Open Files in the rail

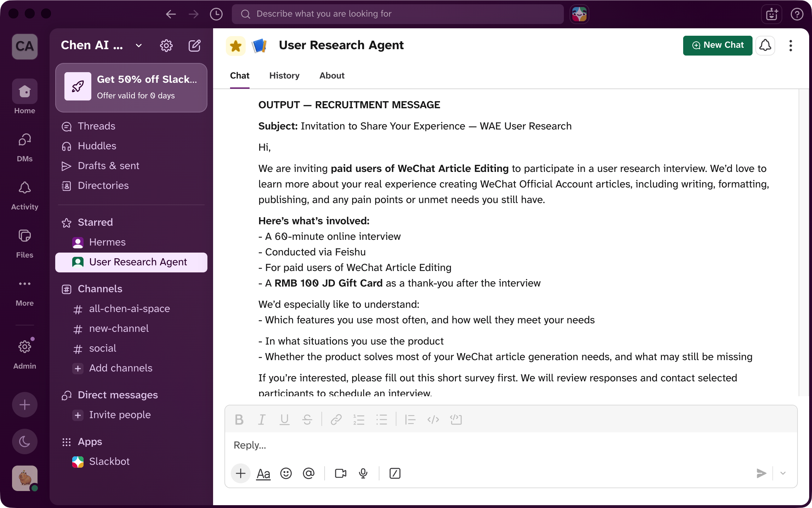pyautogui.click(x=25, y=244)
